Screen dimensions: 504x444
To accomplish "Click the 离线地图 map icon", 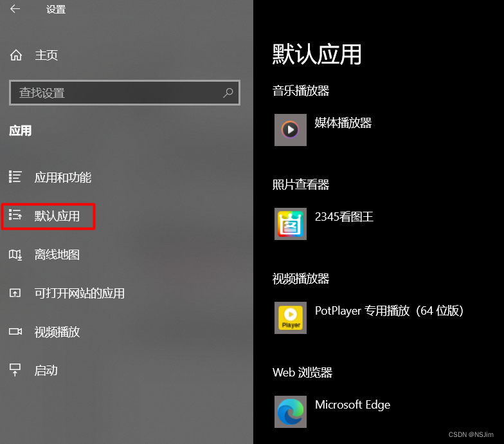I will [15, 255].
